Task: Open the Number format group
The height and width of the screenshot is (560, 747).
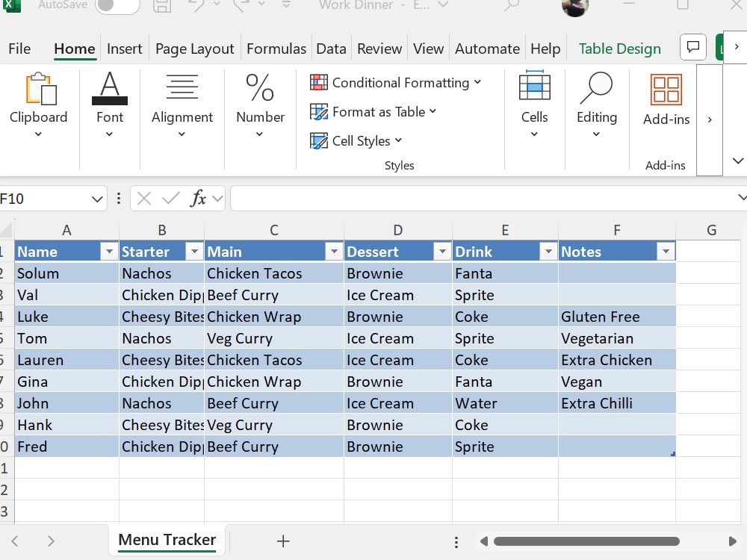Action: (x=260, y=105)
